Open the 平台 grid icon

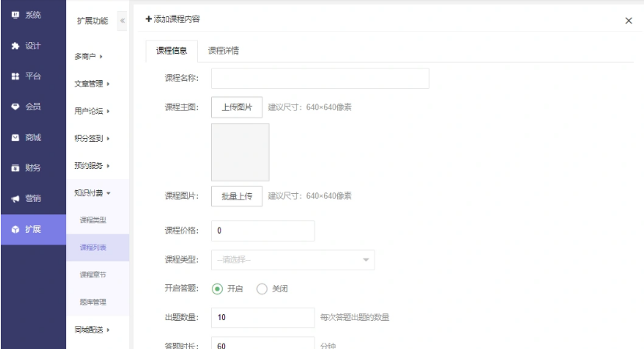coord(16,76)
